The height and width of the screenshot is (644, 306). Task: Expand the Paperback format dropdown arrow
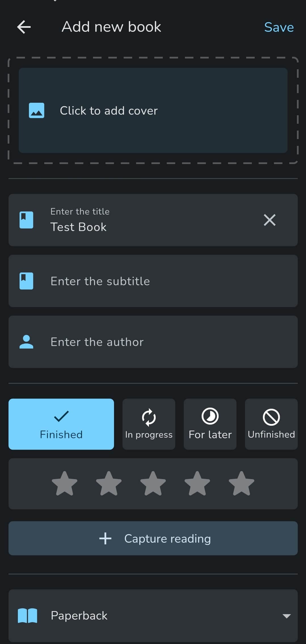point(287,616)
